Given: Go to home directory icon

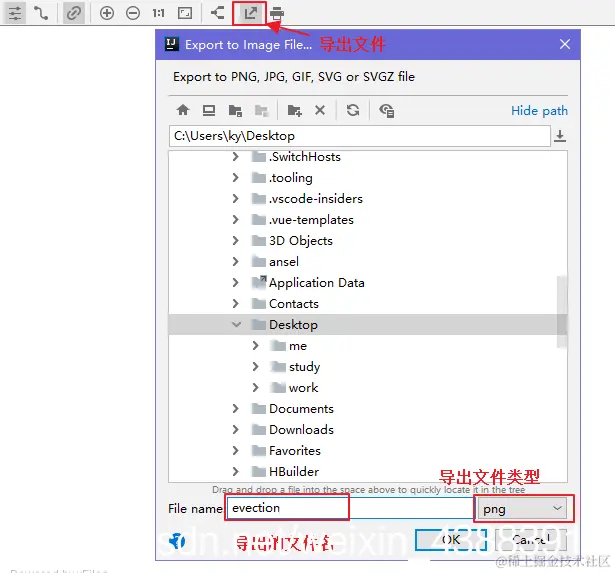Looking at the screenshot, I should click(x=183, y=110).
